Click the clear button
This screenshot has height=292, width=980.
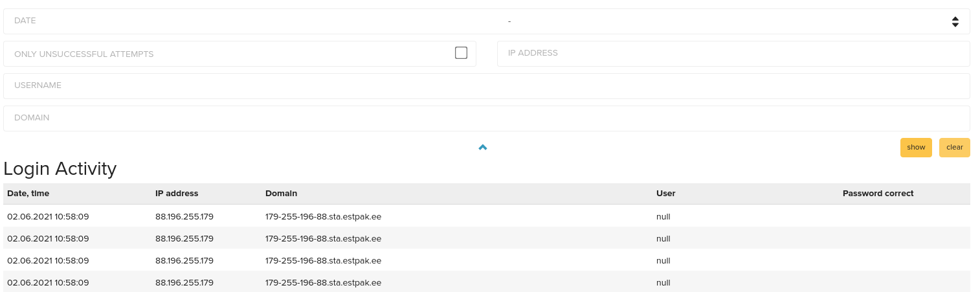pyautogui.click(x=954, y=148)
